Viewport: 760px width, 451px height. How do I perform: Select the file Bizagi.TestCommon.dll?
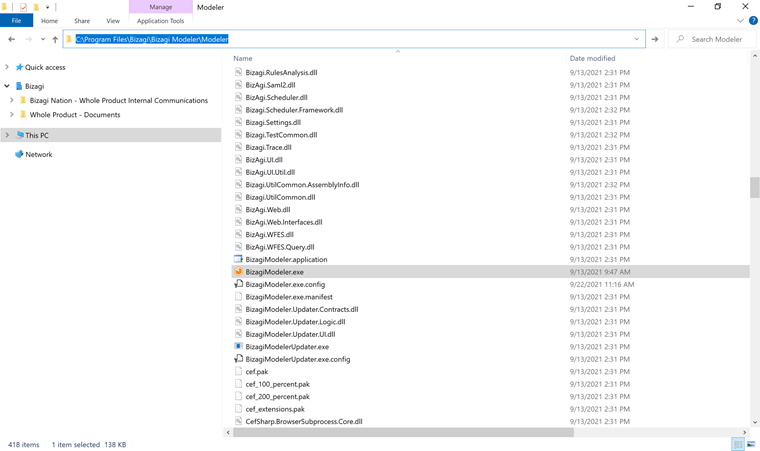pos(282,135)
